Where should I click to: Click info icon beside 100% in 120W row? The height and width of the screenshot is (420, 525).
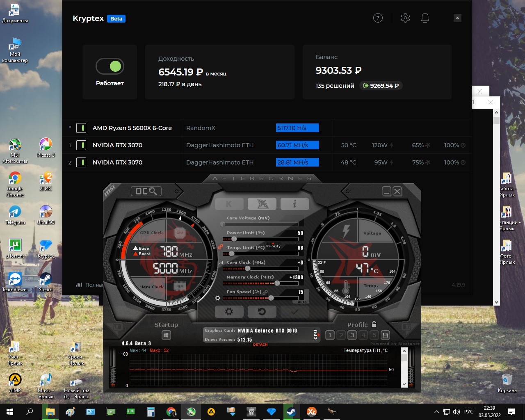(x=463, y=145)
